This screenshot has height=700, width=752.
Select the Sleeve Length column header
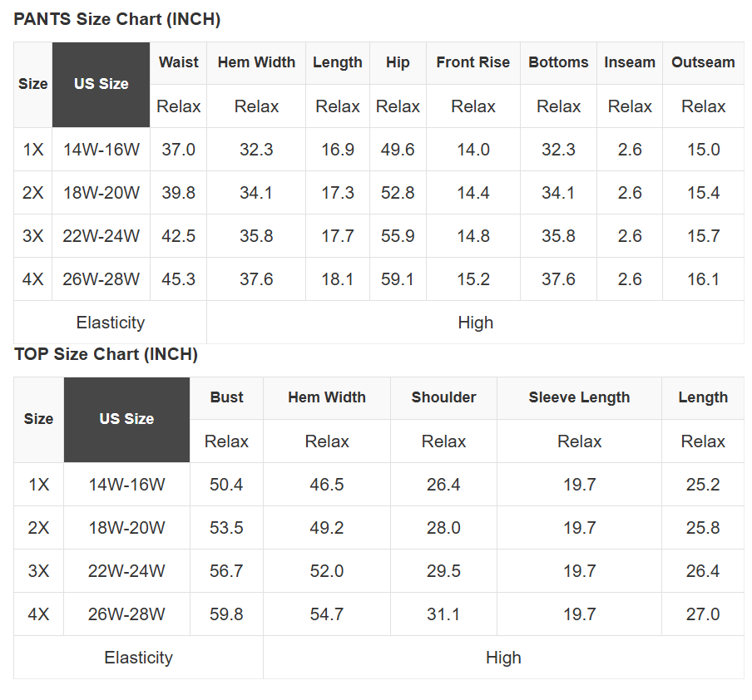click(x=579, y=397)
